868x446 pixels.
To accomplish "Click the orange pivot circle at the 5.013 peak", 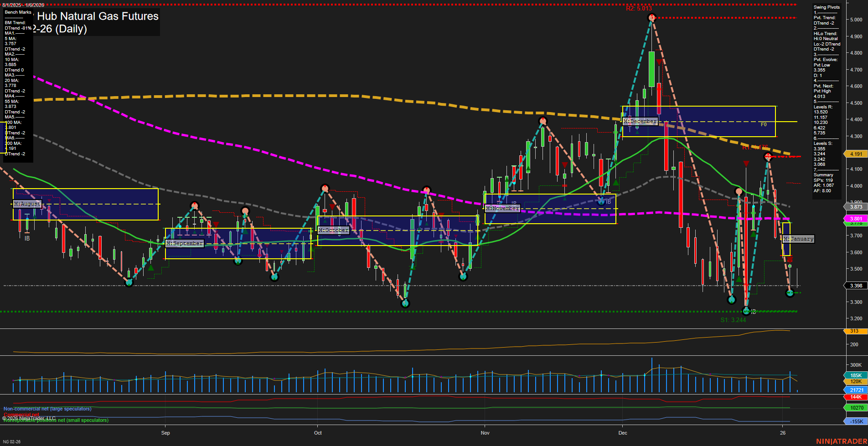I will click(651, 17).
